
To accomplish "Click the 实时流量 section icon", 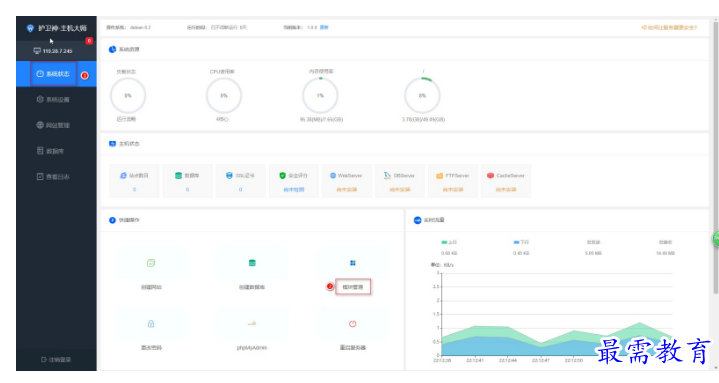I will (x=417, y=221).
